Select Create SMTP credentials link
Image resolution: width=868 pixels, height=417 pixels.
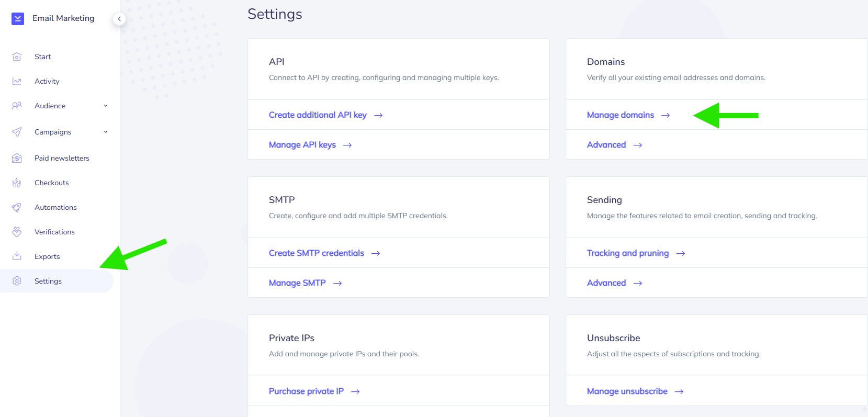pos(317,253)
